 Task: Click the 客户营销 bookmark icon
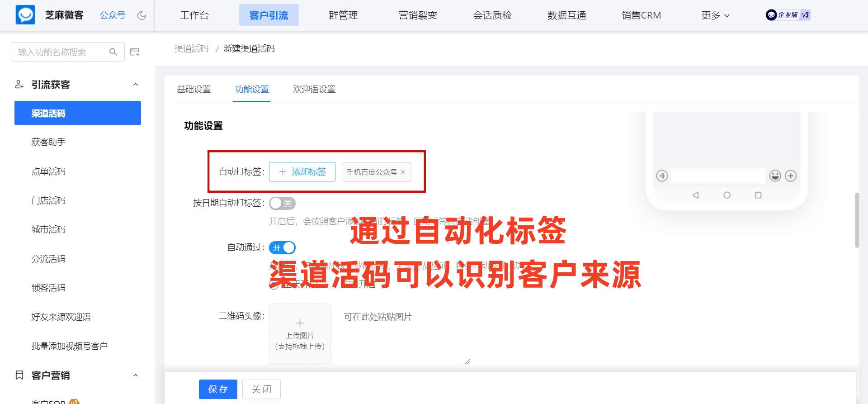(19, 375)
